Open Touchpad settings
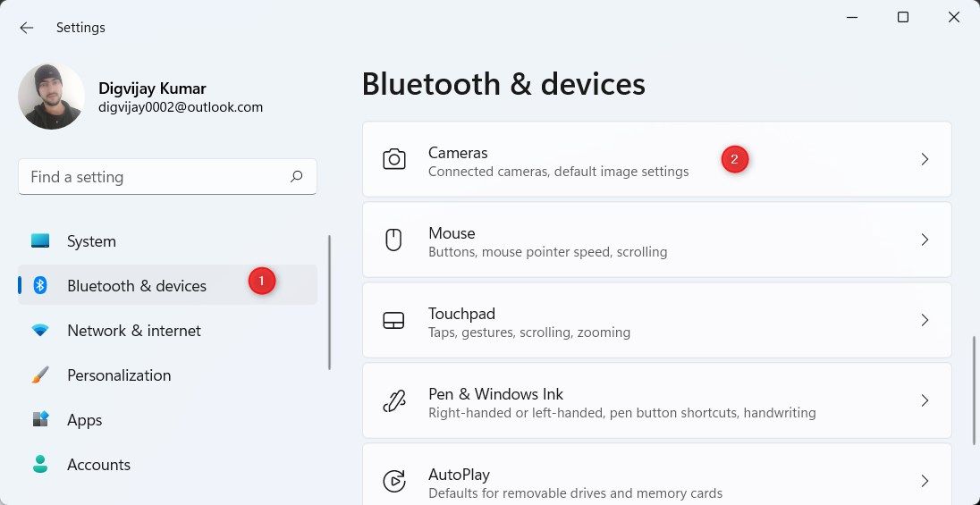The image size is (980, 505). pyautogui.click(x=657, y=320)
